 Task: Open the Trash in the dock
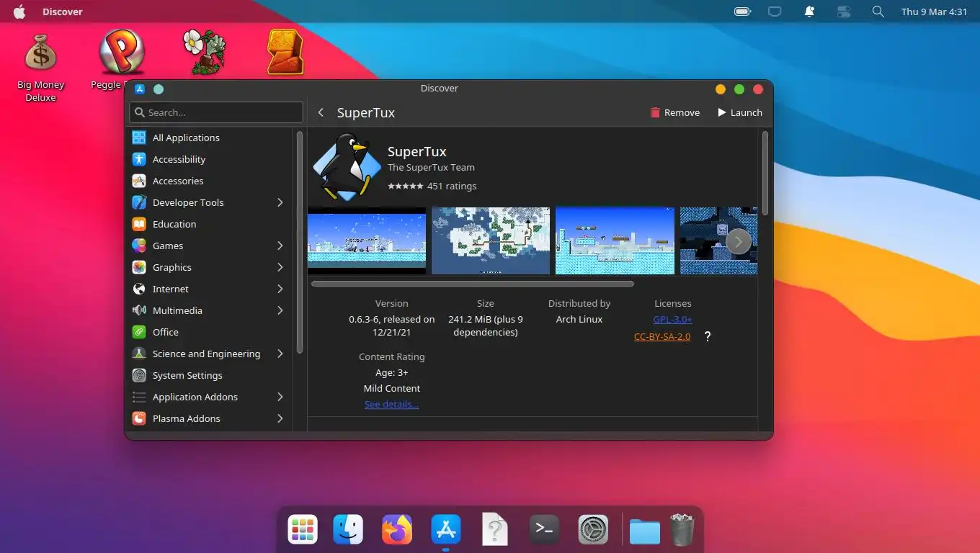click(682, 530)
